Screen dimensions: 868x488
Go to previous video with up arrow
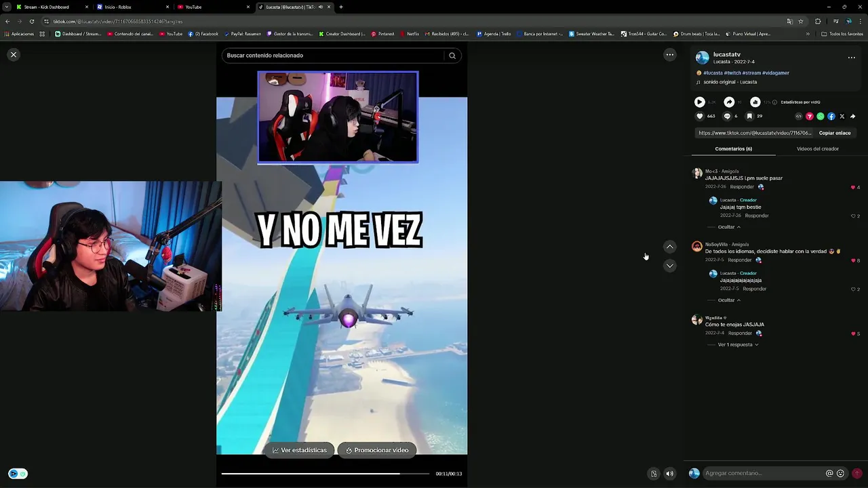point(669,247)
